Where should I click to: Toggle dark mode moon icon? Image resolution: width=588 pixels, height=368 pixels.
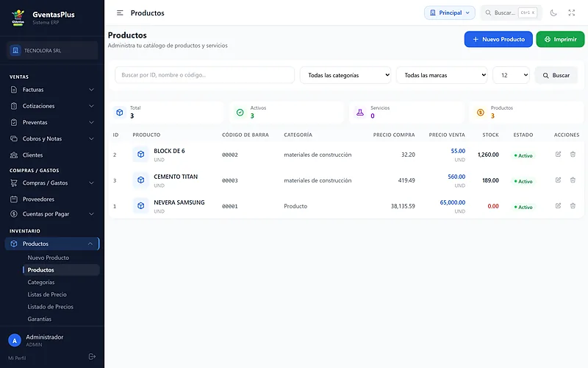(553, 13)
